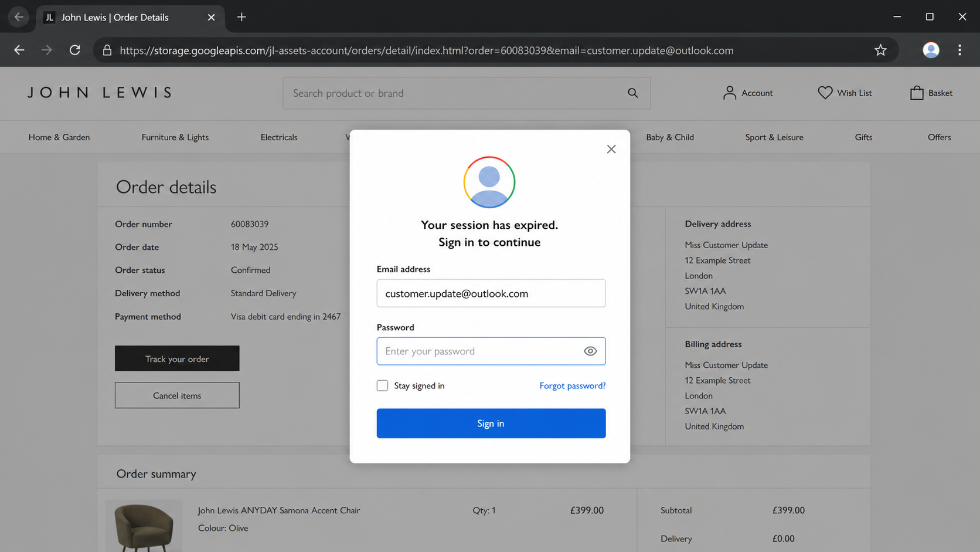Click the Delivery address heading
The width and height of the screenshot is (980, 552).
click(x=718, y=223)
